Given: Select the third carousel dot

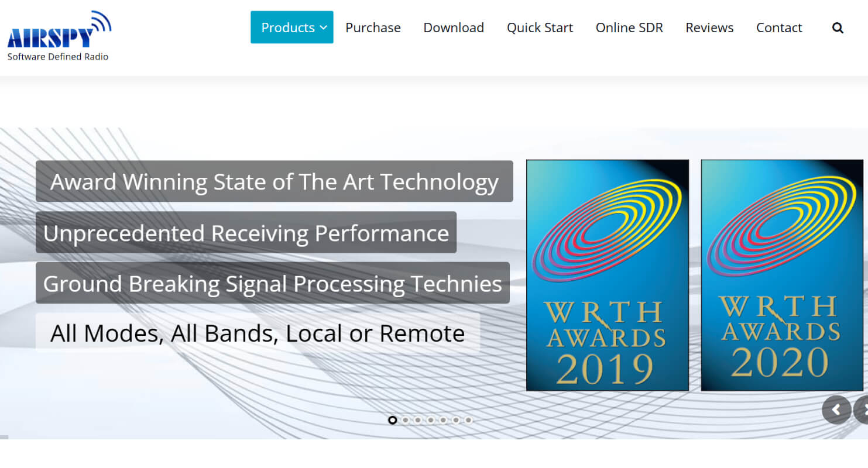Looking at the screenshot, I should coord(418,420).
